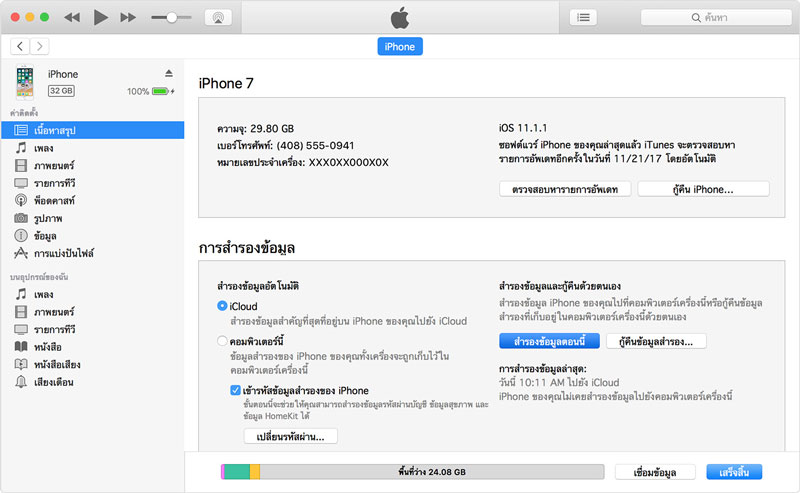Click the พื้นที่ว่าง 24.08 GB free space bar
The width and height of the screenshot is (800, 493).
[x=432, y=472]
